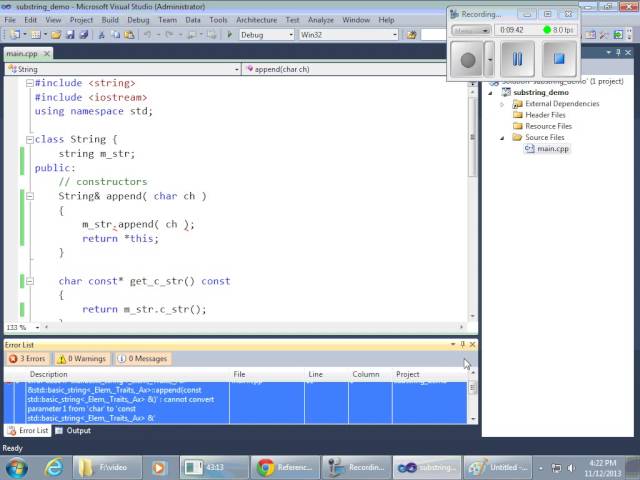
Task: Select the cannot convert parameter error row
Action: click(236, 403)
